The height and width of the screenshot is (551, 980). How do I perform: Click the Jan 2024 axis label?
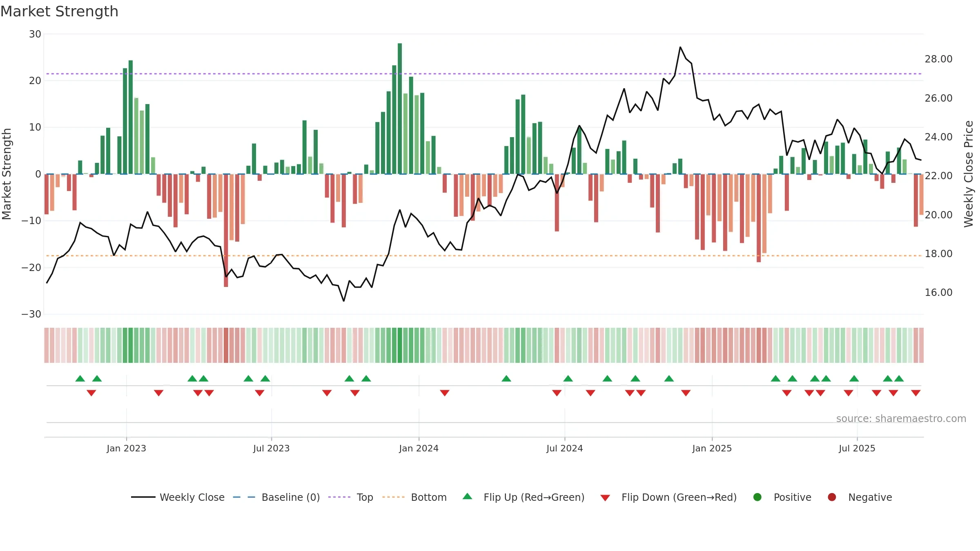point(419,448)
